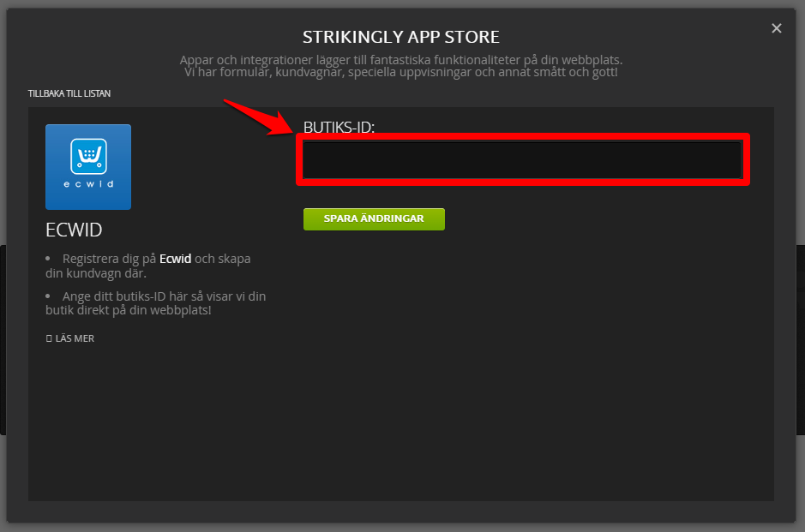Viewport: 805px width, 532px height.
Task: Focus the Butiks-ID input field
Action: pyautogui.click(x=522, y=159)
